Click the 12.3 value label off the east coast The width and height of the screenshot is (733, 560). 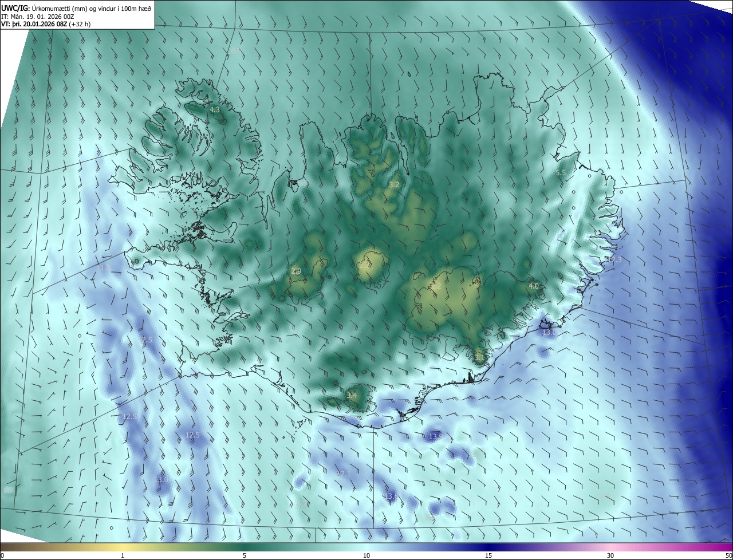tap(614, 260)
